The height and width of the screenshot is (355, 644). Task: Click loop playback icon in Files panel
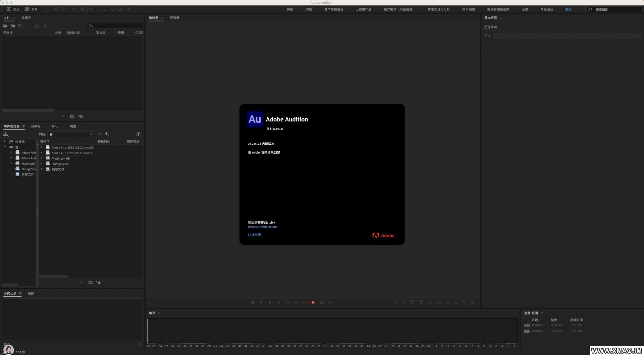[x=72, y=116]
